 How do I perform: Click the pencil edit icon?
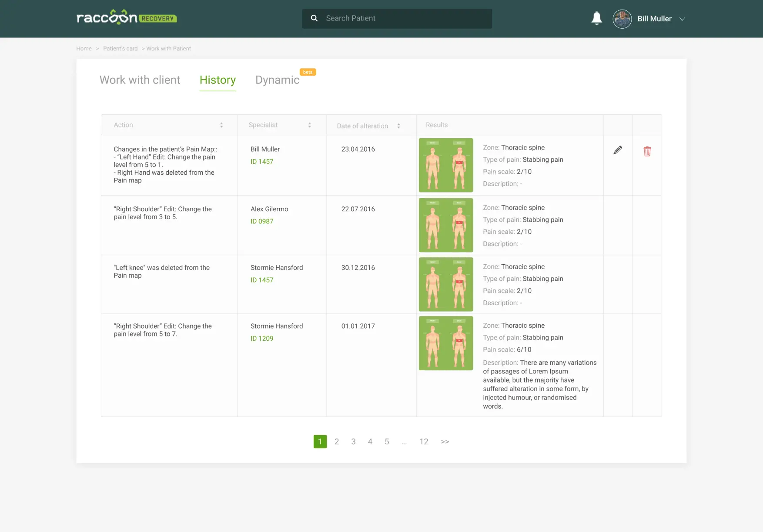tap(617, 150)
